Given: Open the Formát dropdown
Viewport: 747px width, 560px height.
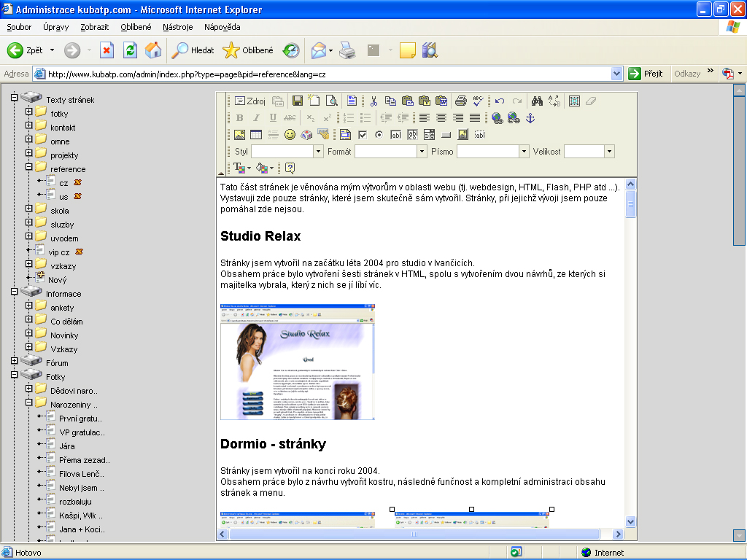Looking at the screenshot, I should pos(422,152).
